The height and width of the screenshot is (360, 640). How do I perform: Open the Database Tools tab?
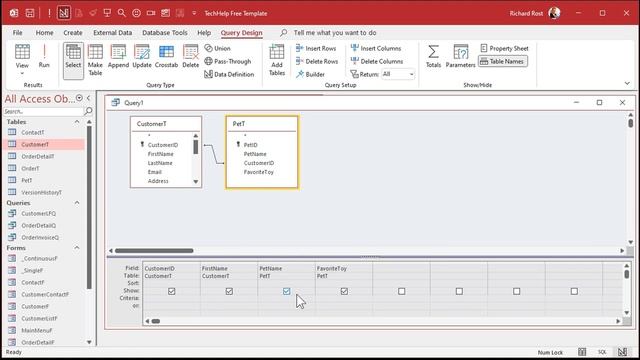(x=165, y=33)
